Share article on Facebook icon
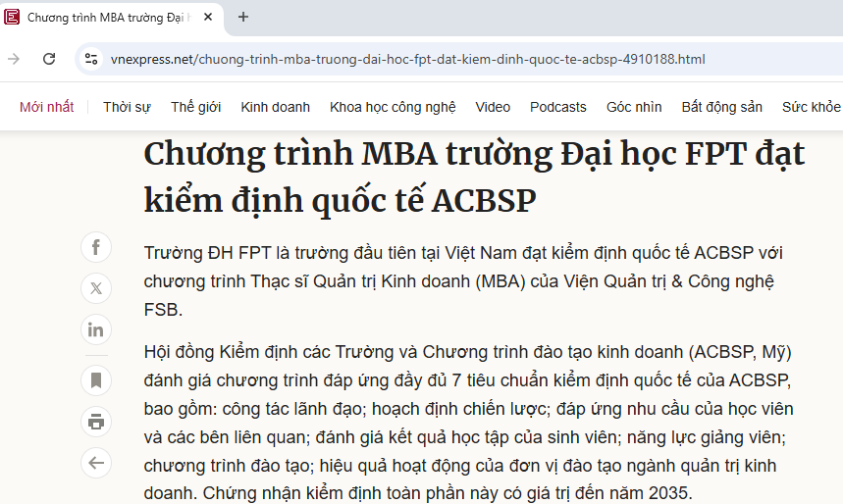The width and height of the screenshot is (843, 504). click(x=96, y=247)
